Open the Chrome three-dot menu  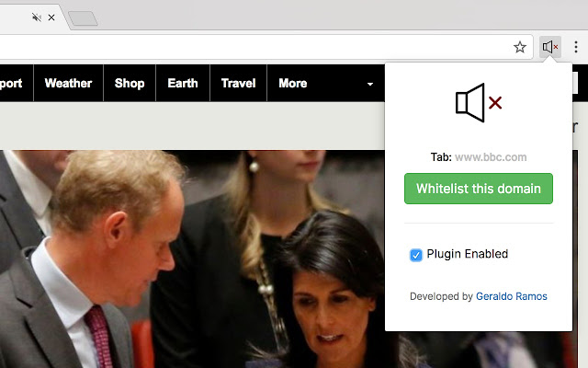click(576, 47)
